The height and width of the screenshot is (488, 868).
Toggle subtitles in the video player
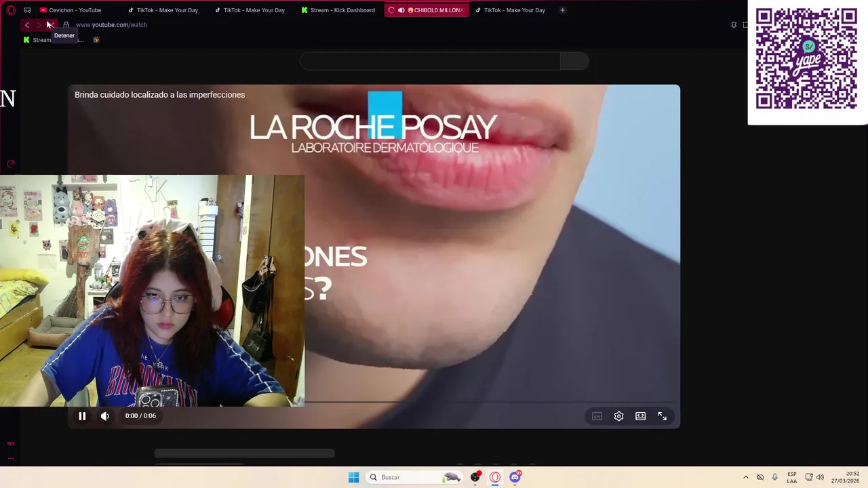(597, 416)
